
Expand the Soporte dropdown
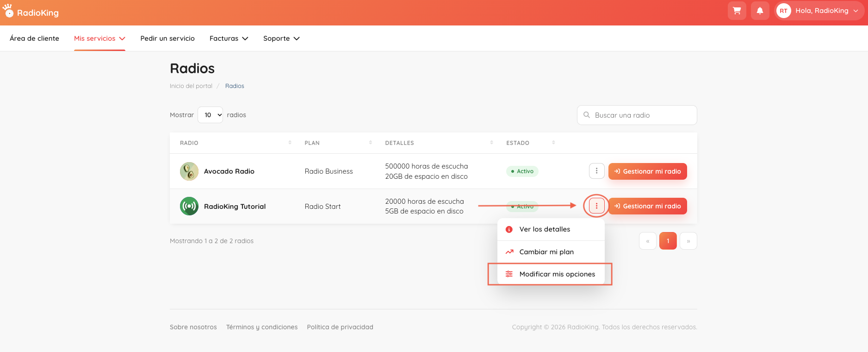coord(281,38)
